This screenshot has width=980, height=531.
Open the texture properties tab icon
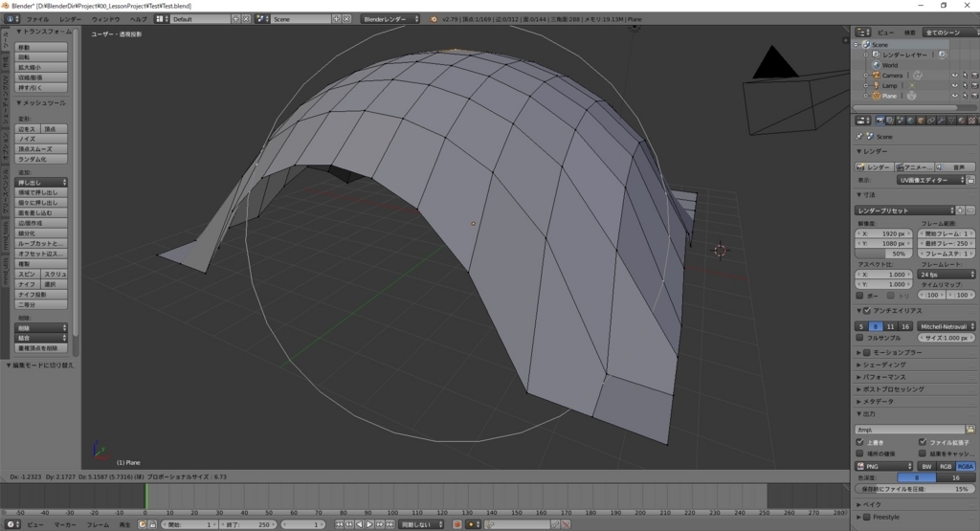pyautogui.click(x=972, y=121)
